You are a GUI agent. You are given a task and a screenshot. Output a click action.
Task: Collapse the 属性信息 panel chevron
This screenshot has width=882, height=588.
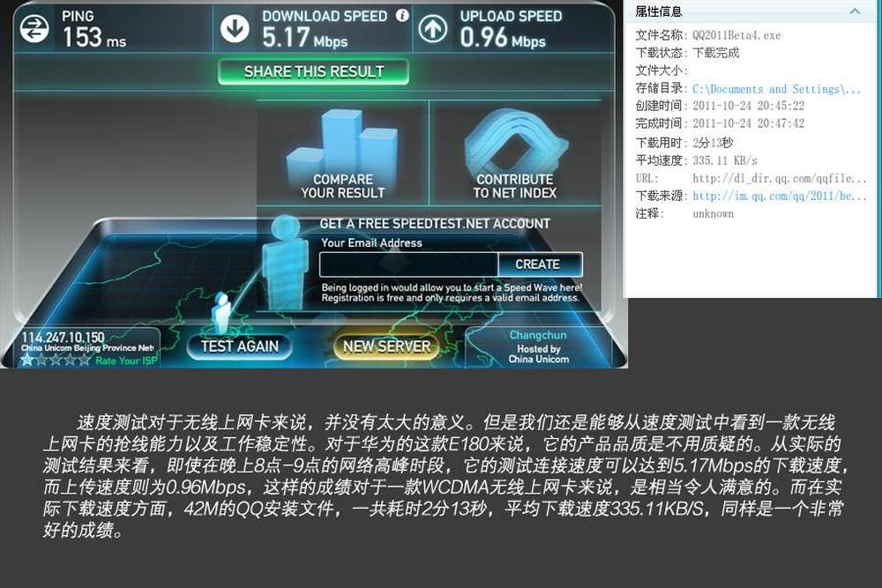[x=855, y=11]
